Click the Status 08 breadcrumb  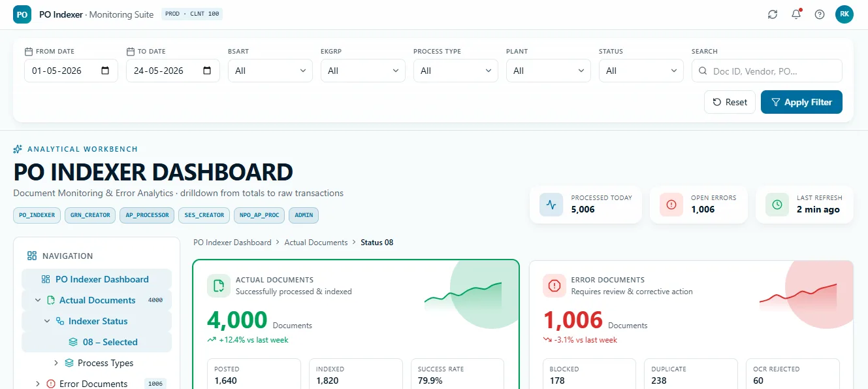tap(377, 243)
